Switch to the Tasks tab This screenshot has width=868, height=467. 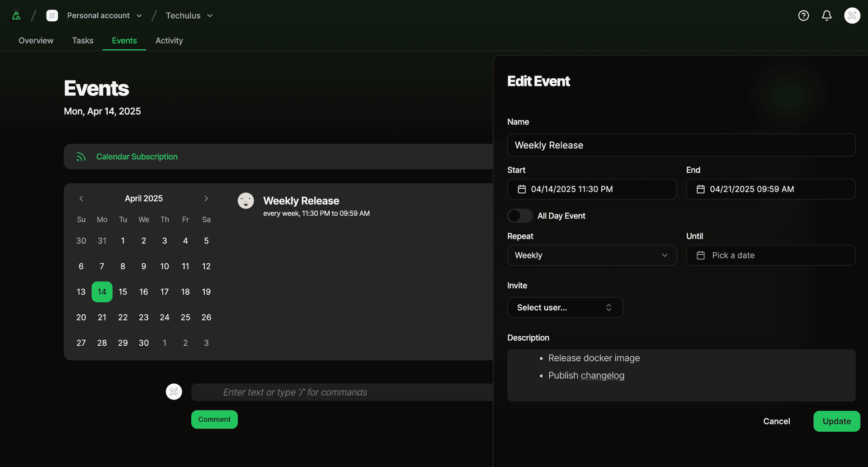click(82, 40)
